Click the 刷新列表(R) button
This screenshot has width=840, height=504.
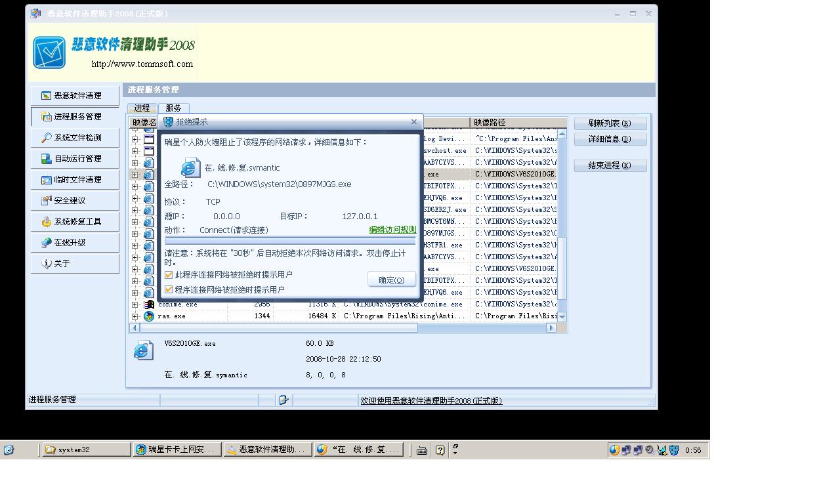click(x=610, y=123)
